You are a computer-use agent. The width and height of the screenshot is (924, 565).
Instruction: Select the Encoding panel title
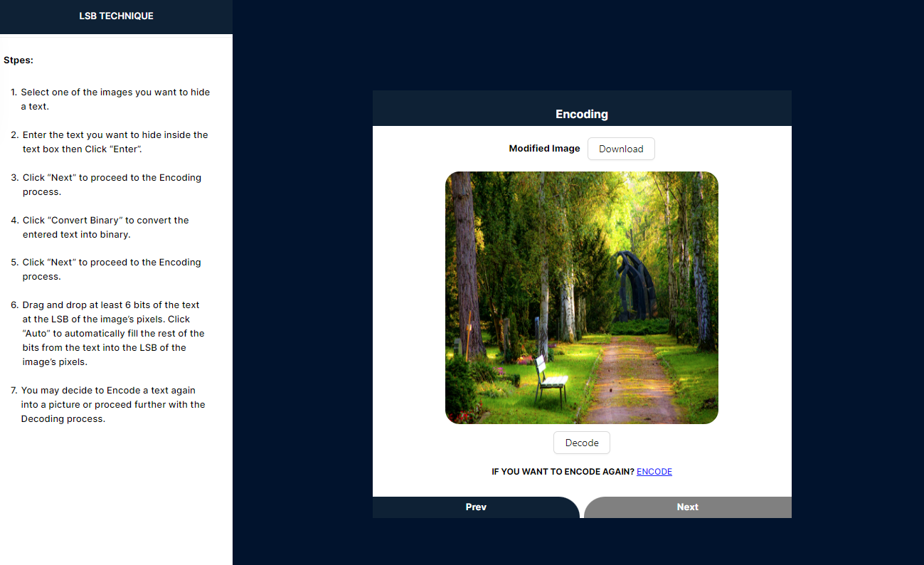click(581, 114)
